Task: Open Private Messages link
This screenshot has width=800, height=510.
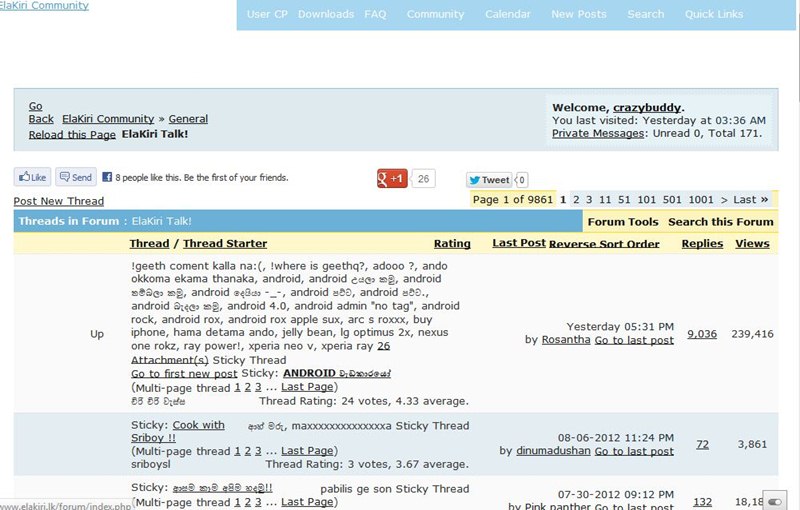Action: (598, 133)
